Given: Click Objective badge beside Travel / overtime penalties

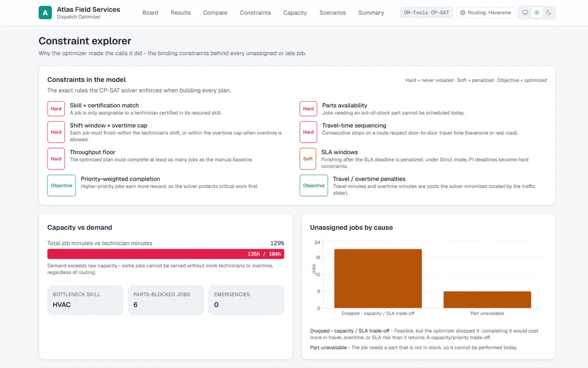Looking at the screenshot, I should [314, 185].
